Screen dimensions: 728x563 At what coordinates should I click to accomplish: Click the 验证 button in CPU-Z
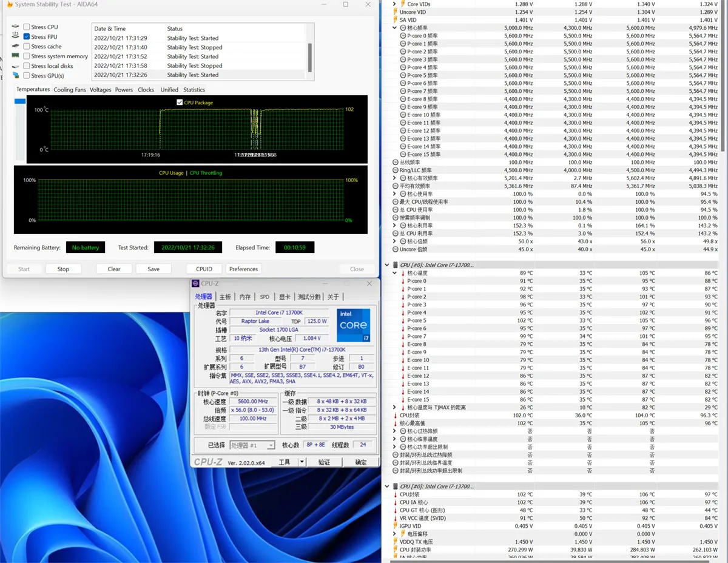325,462
